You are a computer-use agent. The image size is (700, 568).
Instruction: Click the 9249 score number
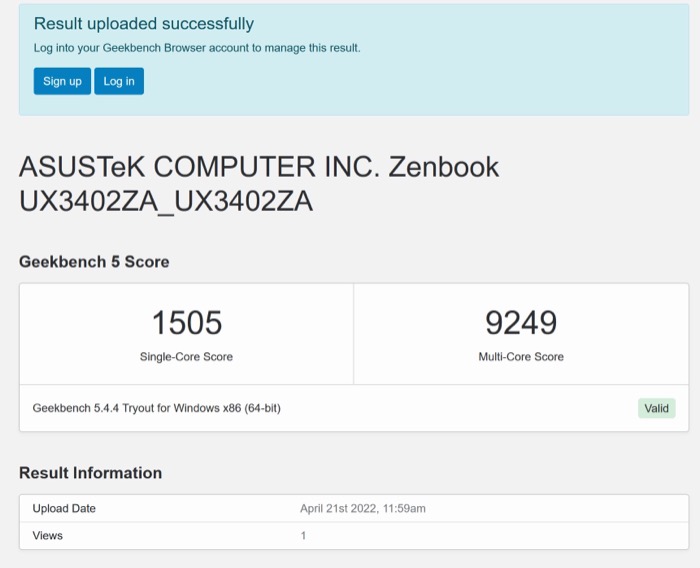(521, 323)
